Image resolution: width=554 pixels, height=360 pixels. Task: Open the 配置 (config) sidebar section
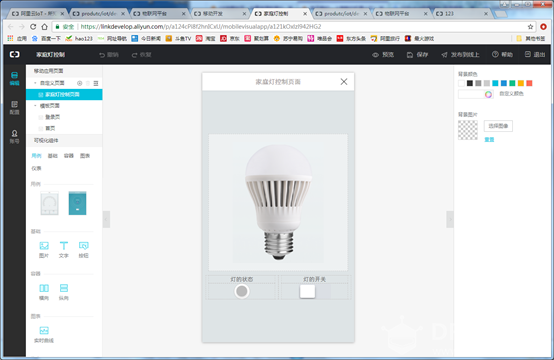[14, 108]
